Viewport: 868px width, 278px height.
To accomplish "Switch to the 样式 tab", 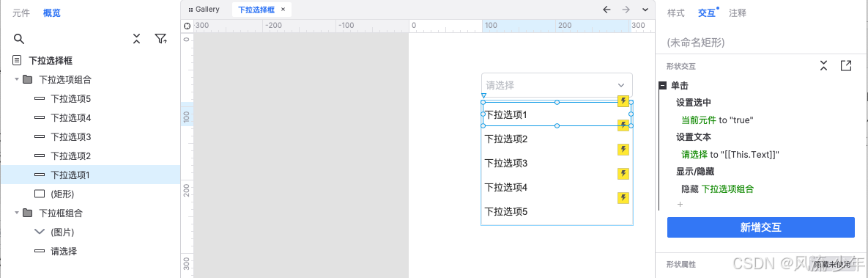I will (676, 12).
